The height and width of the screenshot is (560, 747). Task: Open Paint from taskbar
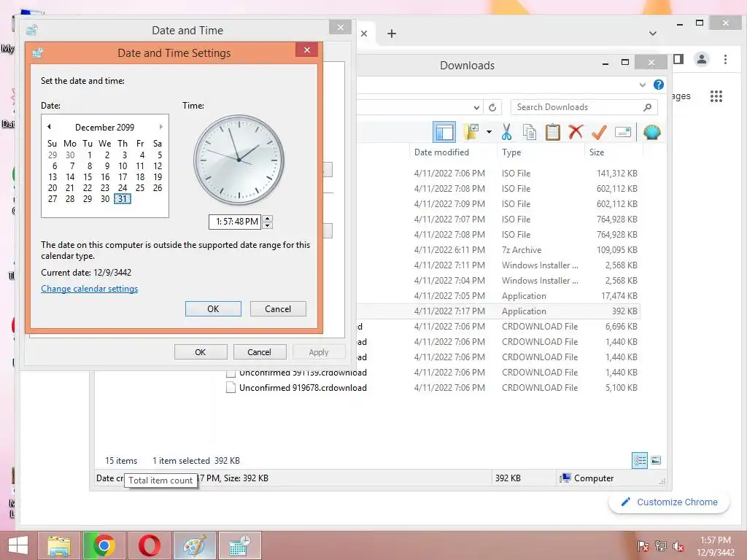[194, 545]
